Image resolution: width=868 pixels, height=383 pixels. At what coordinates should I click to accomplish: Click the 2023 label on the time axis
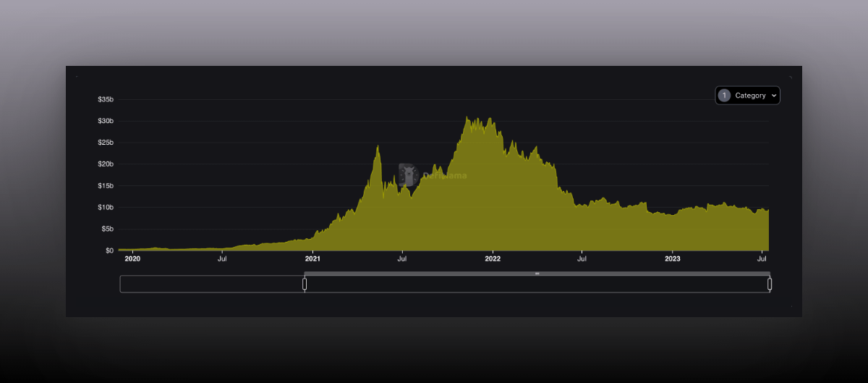coord(673,258)
